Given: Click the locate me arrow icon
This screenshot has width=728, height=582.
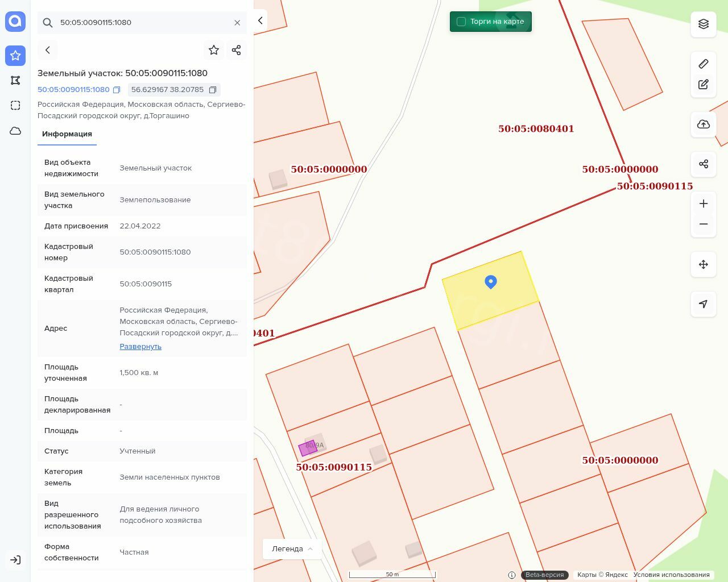Looking at the screenshot, I should (704, 304).
